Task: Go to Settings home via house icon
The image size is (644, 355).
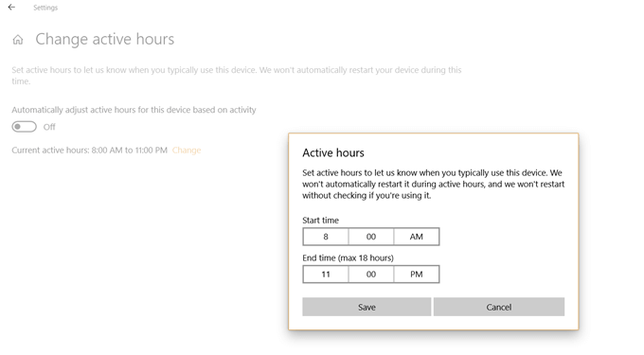Action: point(18,40)
